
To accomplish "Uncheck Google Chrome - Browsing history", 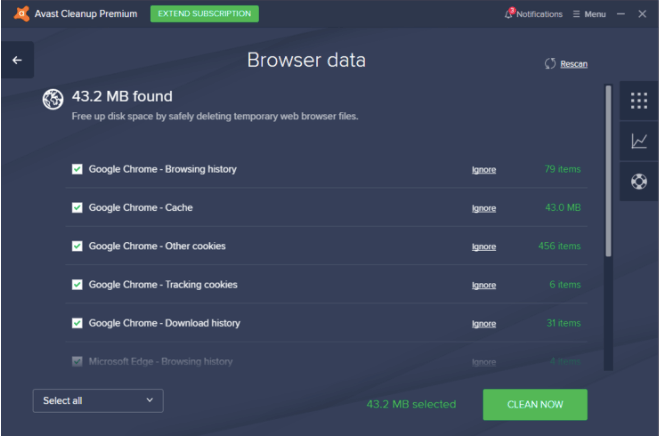I will [77, 169].
